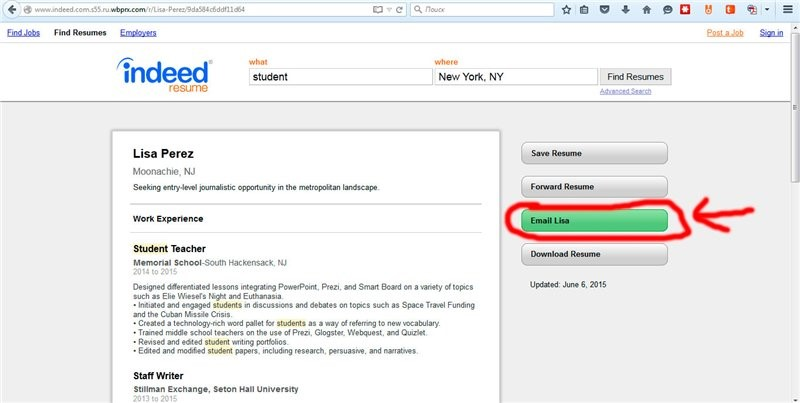Go to the browser home page icon

click(644, 9)
